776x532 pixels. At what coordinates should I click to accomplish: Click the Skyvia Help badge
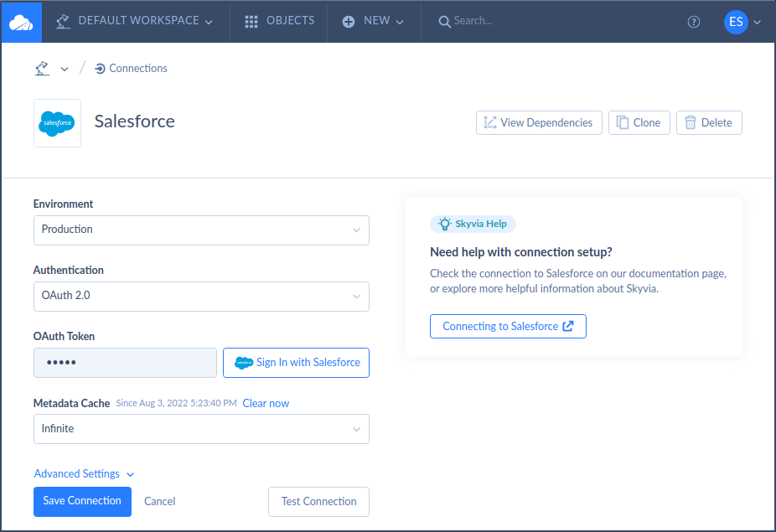(473, 224)
